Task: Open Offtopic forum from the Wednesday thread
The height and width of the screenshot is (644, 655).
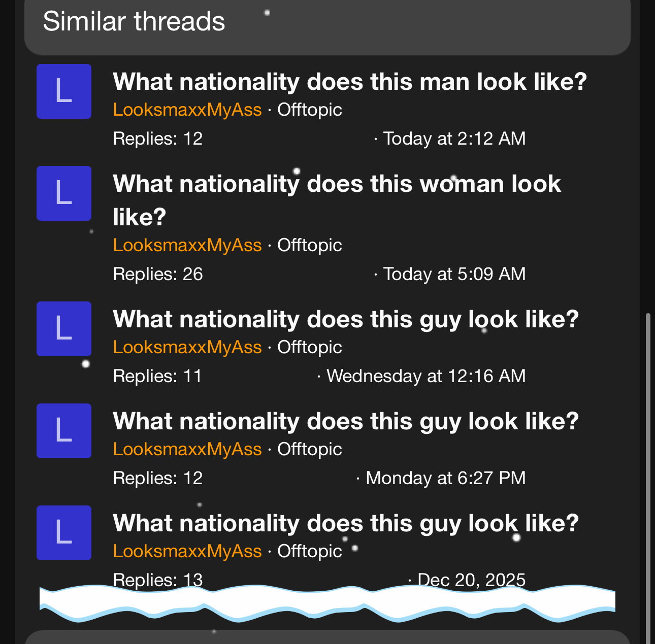Action: 310,347
